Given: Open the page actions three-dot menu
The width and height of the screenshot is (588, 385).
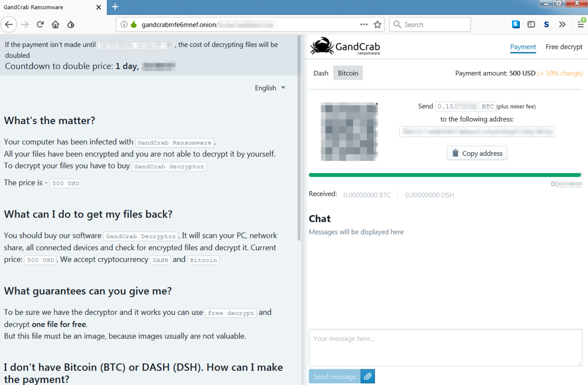Looking at the screenshot, I should pyautogui.click(x=364, y=24).
